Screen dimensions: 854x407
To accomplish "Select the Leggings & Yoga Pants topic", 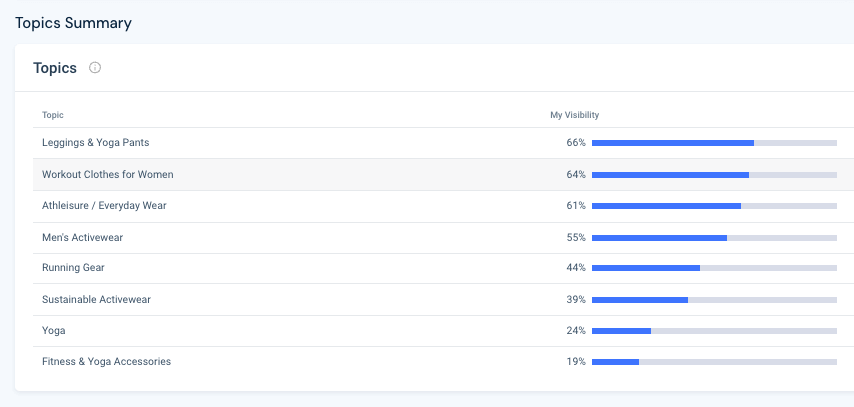I will pyautogui.click(x=95, y=143).
